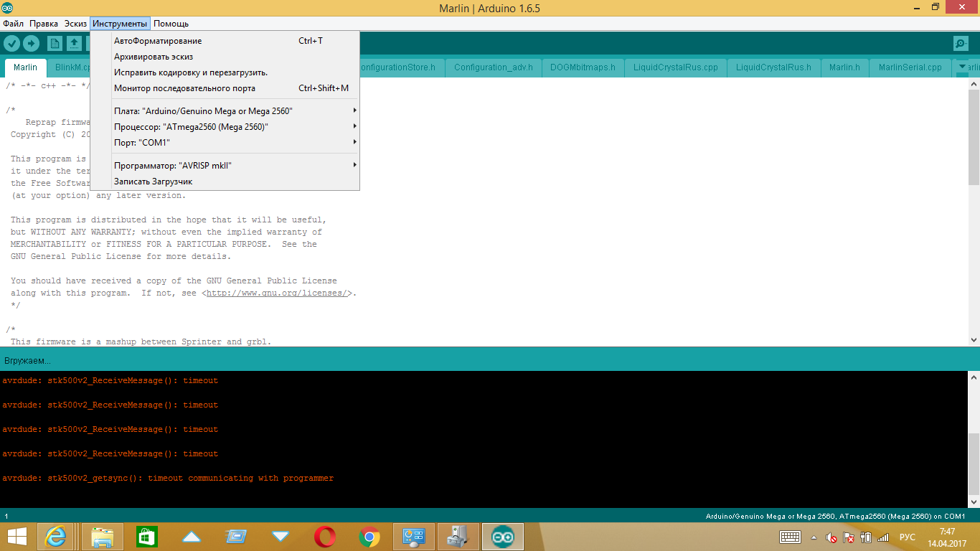Click the Verify (checkmark) toolbar button
This screenshot has width=980, height=551.
click(11, 43)
